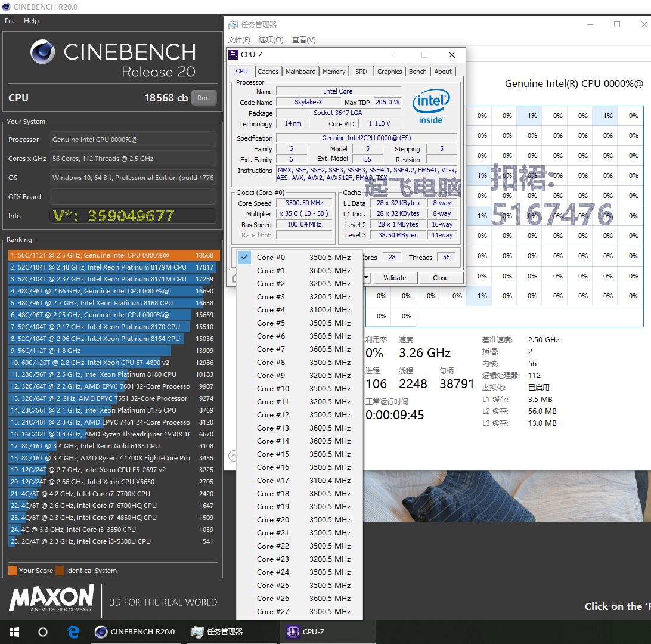The image size is (651, 644).
Task: Switch to the SPD tab in CPU-Z
Action: click(x=361, y=72)
